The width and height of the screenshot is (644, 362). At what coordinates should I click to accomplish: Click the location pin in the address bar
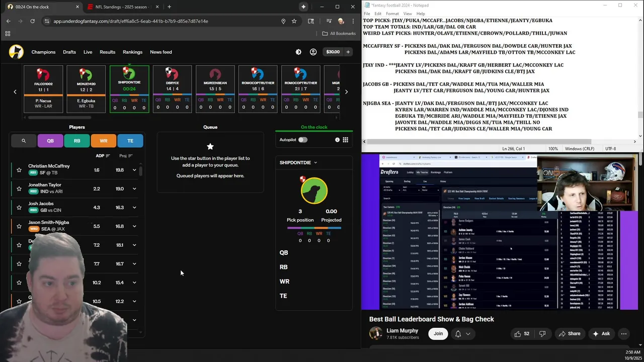click(x=283, y=21)
